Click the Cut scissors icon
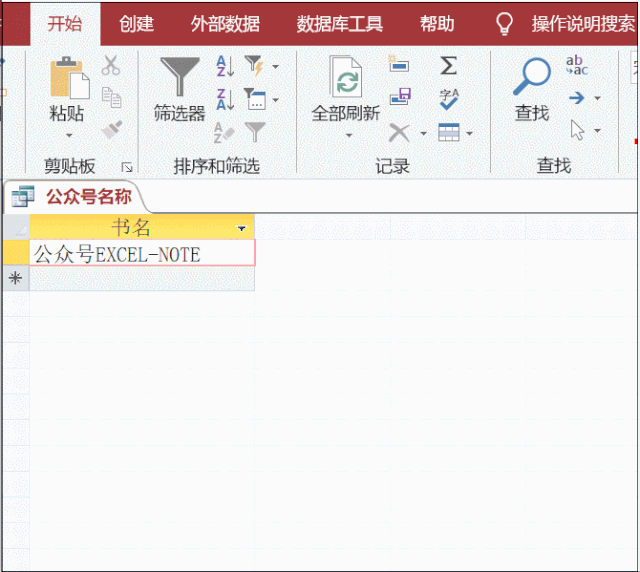This screenshot has width=640, height=572. point(111,65)
